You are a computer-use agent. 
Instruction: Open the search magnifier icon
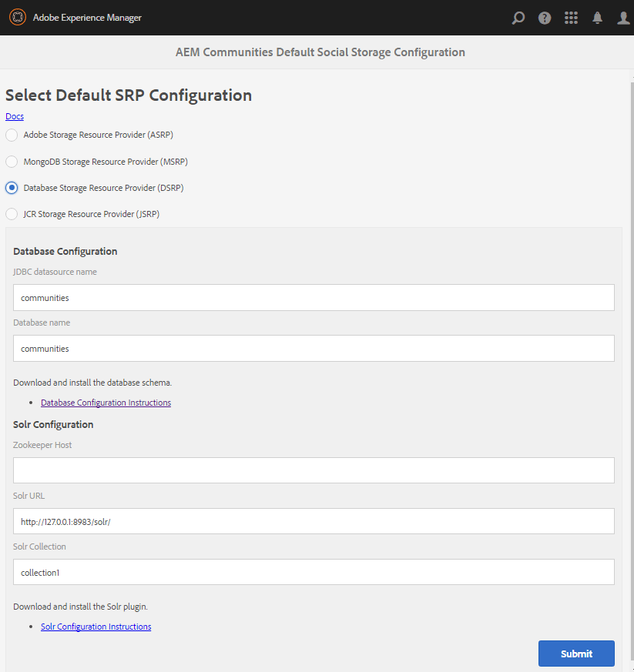[x=518, y=18]
